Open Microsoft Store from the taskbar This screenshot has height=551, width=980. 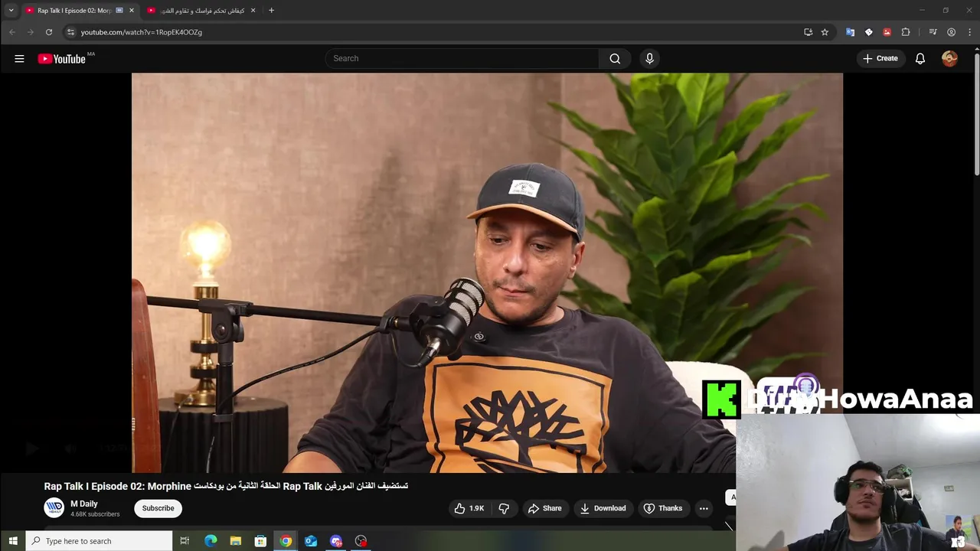260,541
